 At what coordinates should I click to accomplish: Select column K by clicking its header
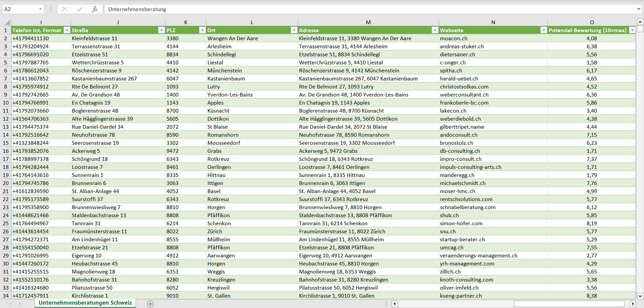[185, 22]
